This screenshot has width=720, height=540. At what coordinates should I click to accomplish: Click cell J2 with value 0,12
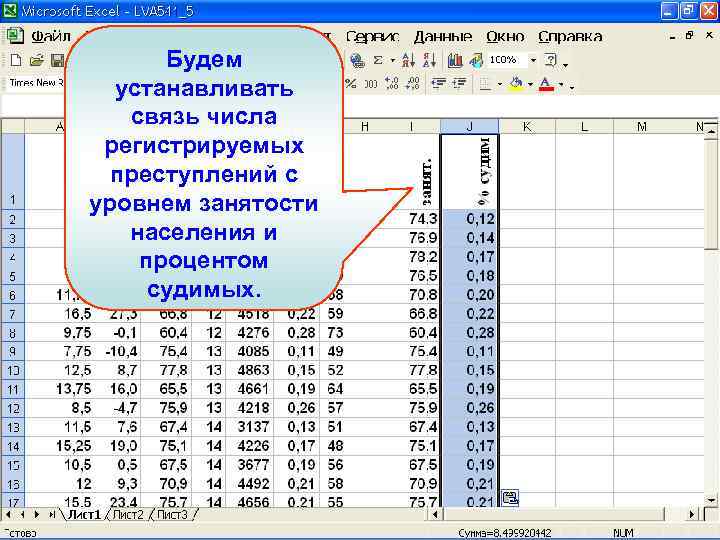[x=469, y=219]
